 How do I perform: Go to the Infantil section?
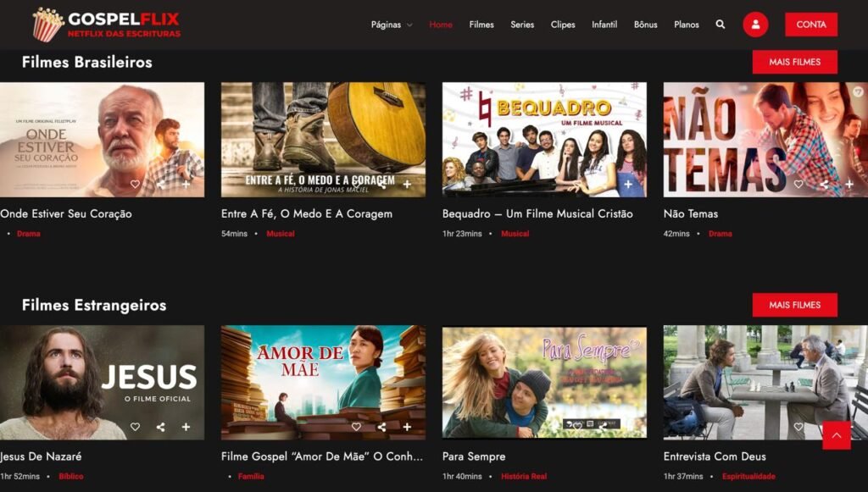(x=604, y=25)
